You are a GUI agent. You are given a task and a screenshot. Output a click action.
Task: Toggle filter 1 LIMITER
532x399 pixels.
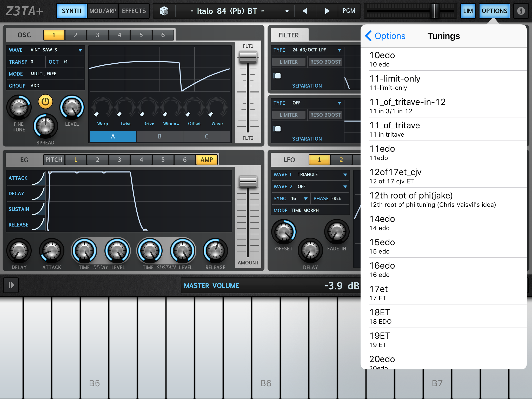pyautogui.click(x=289, y=62)
